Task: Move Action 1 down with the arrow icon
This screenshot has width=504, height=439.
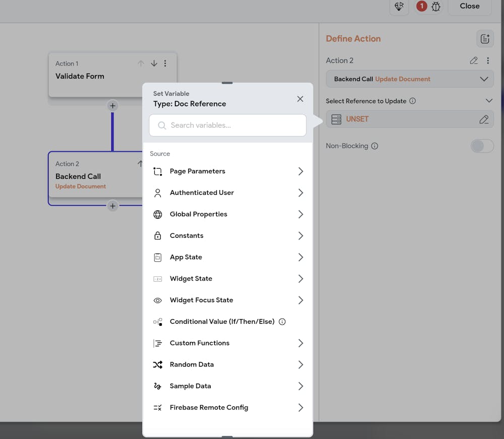Action: [x=154, y=63]
